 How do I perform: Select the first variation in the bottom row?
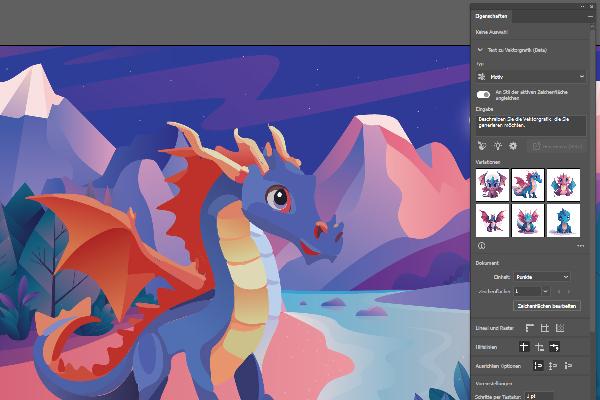492,220
